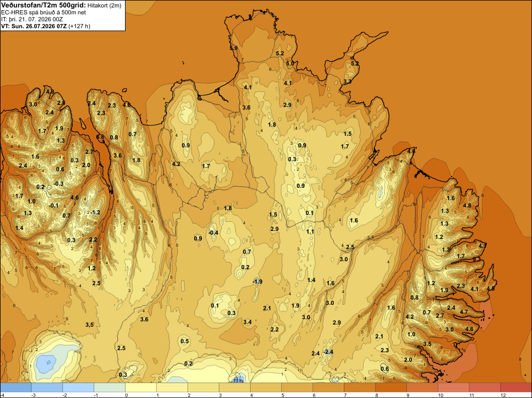Pick the legend colour between 8 and 9
This screenshot has height=398, width=532.
(391, 387)
